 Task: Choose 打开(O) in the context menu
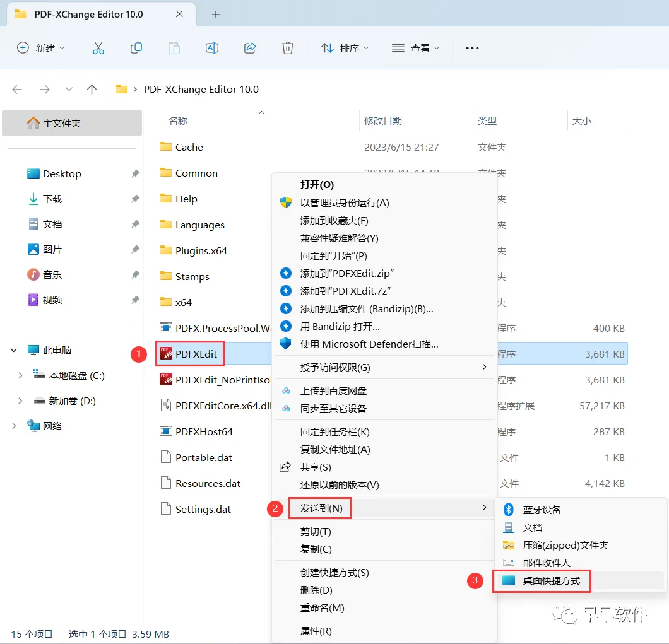pos(317,185)
